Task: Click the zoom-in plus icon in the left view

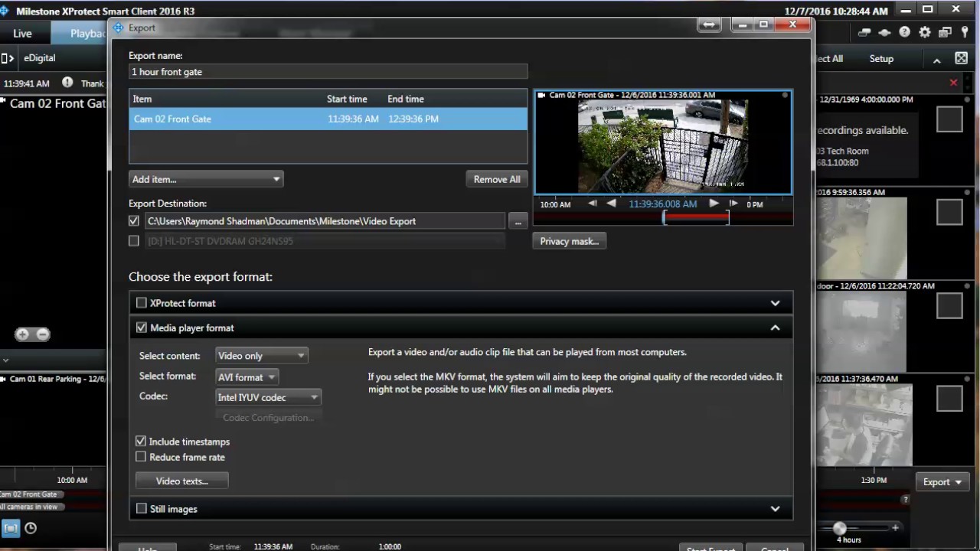Action: (x=22, y=334)
